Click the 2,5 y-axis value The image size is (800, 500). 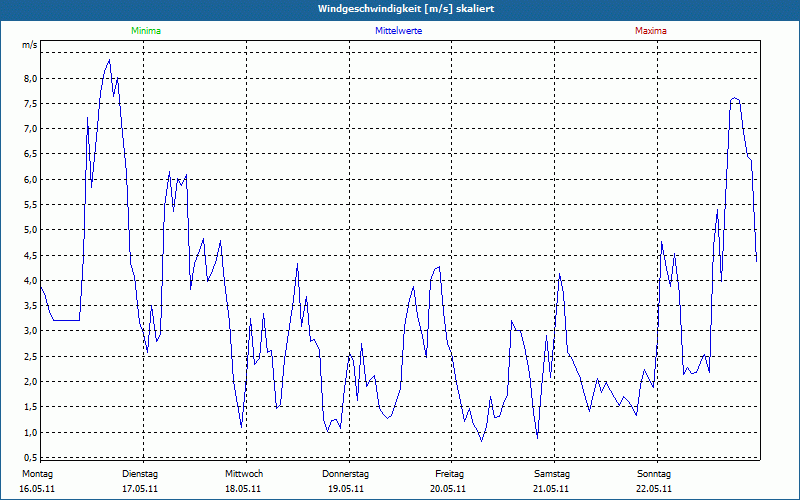click(31, 356)
